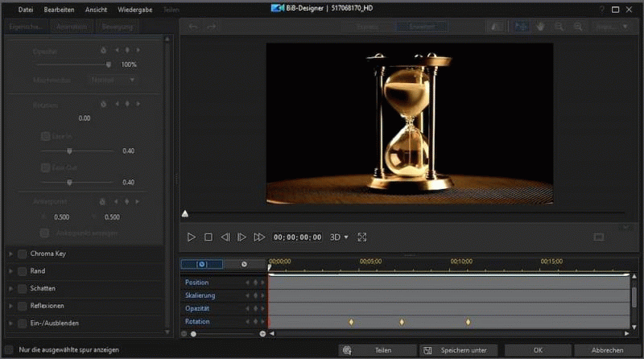Click the zoom in magnifier icon
This screenshot has height=359, width=644.
[x=577, y=27]
